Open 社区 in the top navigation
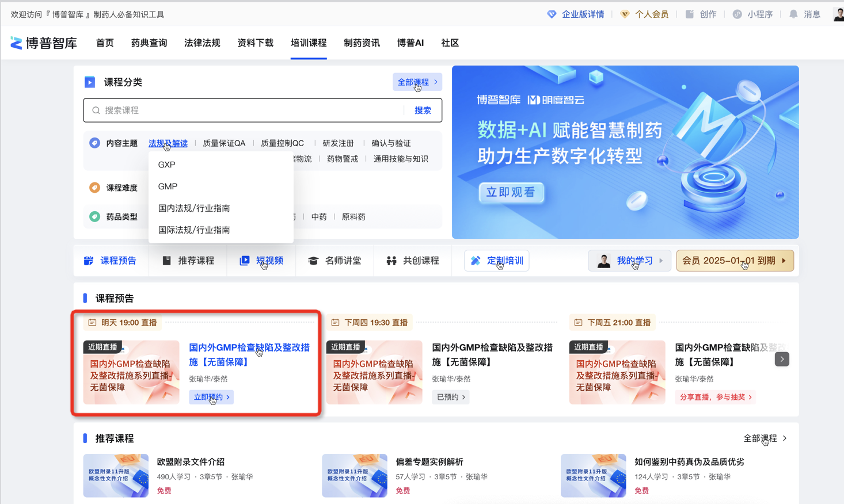Image resolution: width=844 pixels, height=504 pixels. (x=450, y=43)
